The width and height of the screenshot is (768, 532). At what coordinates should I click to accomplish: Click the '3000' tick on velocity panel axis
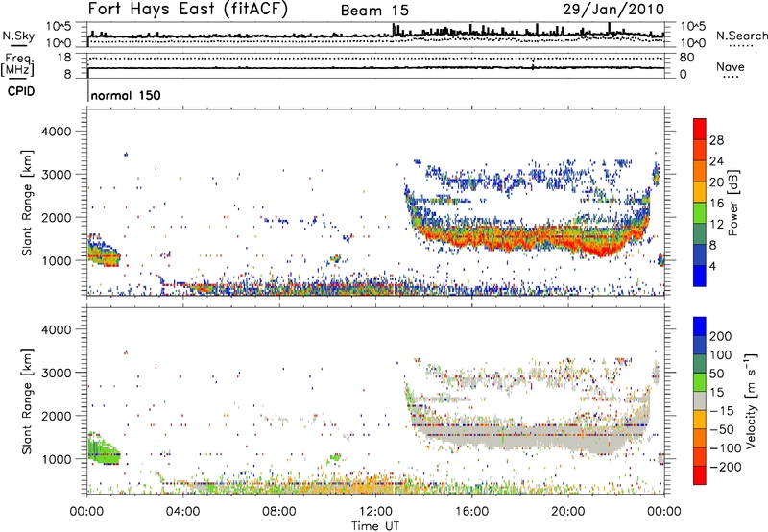point(56,373)
